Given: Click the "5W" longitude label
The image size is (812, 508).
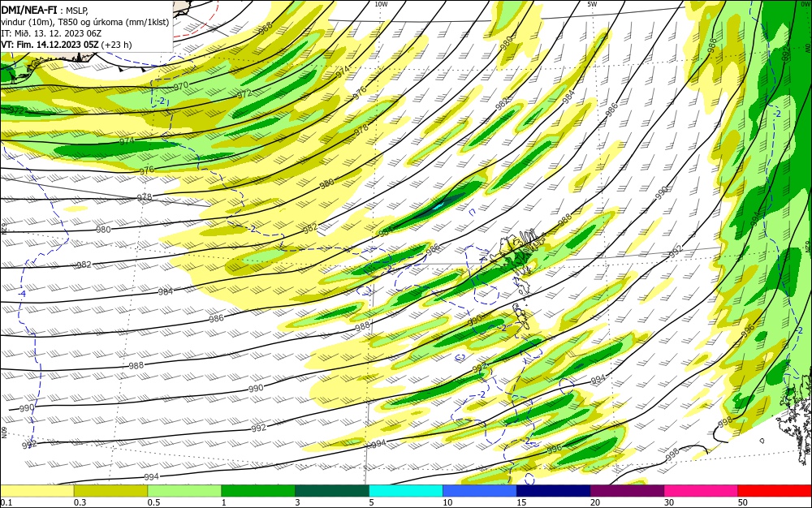Looking at the screenshot, I should 592,4.
